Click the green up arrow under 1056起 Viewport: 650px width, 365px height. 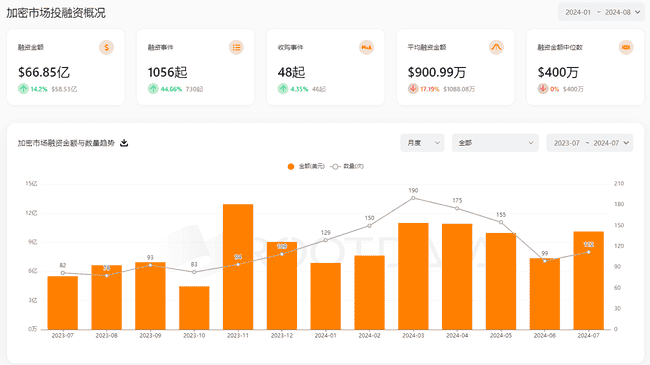[153, 89]
